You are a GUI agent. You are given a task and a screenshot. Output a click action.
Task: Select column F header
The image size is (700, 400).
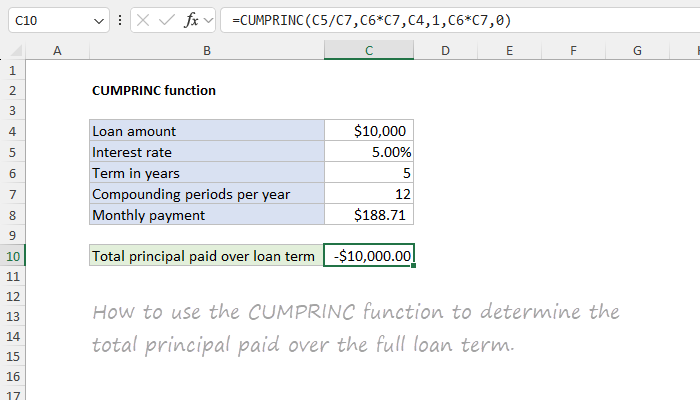(573, 50)
